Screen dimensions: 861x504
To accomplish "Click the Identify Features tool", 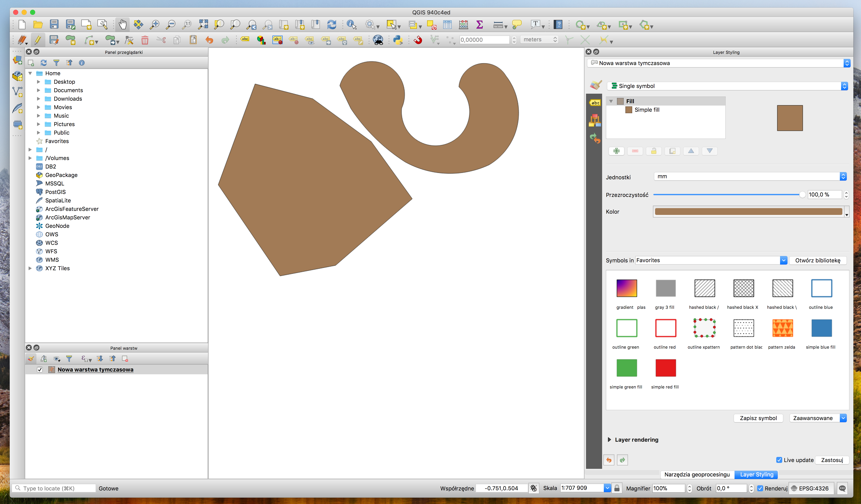I will tap(351, 25).
